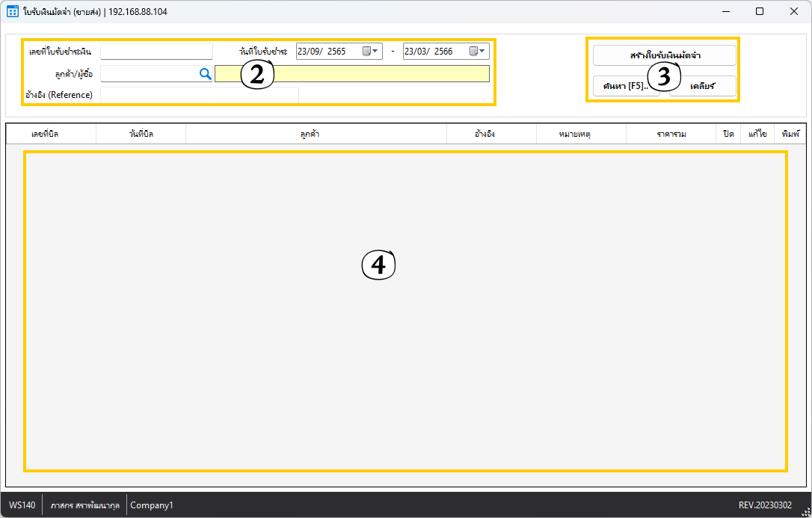Click the ลูกค้า column header

pyautogui.click(x=315, y=134)
